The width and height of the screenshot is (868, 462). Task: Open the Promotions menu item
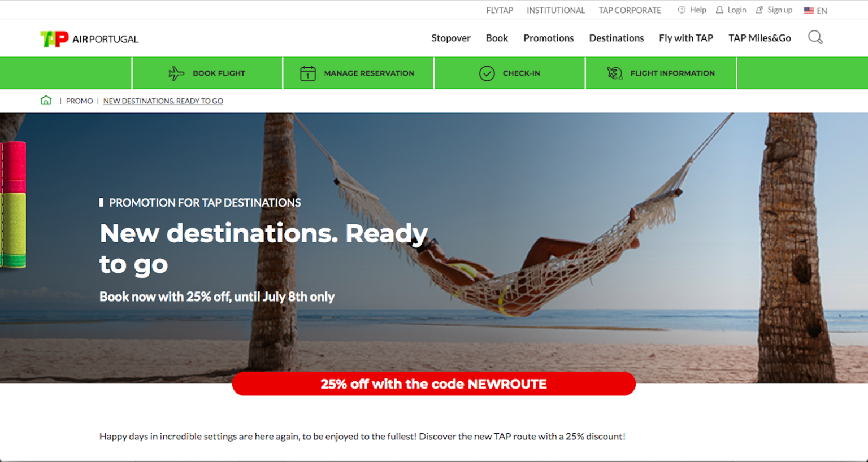tap(548, 38)
